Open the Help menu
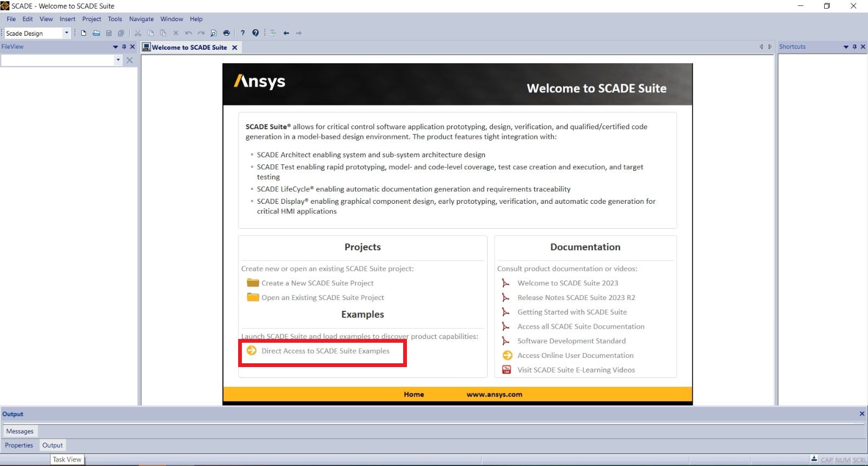 [x=196, y=19]
